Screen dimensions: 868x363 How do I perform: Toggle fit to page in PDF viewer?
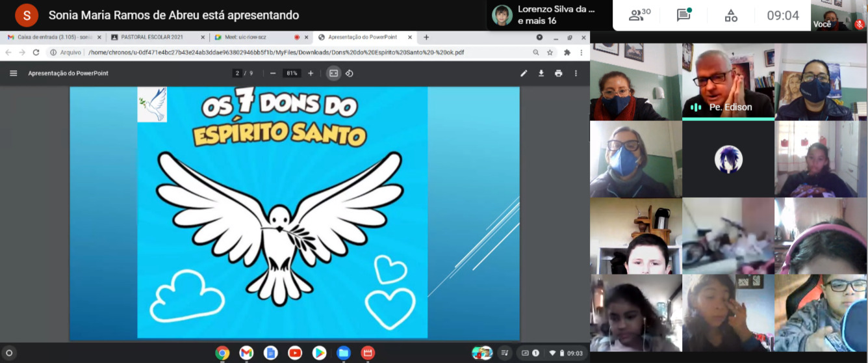tap(333, 74)
